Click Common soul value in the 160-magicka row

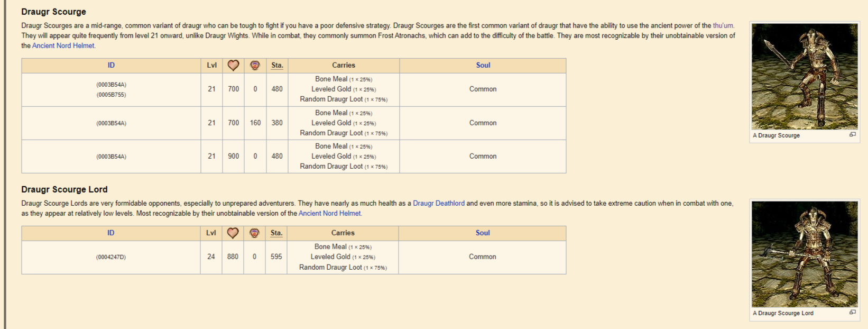point(483,123)
